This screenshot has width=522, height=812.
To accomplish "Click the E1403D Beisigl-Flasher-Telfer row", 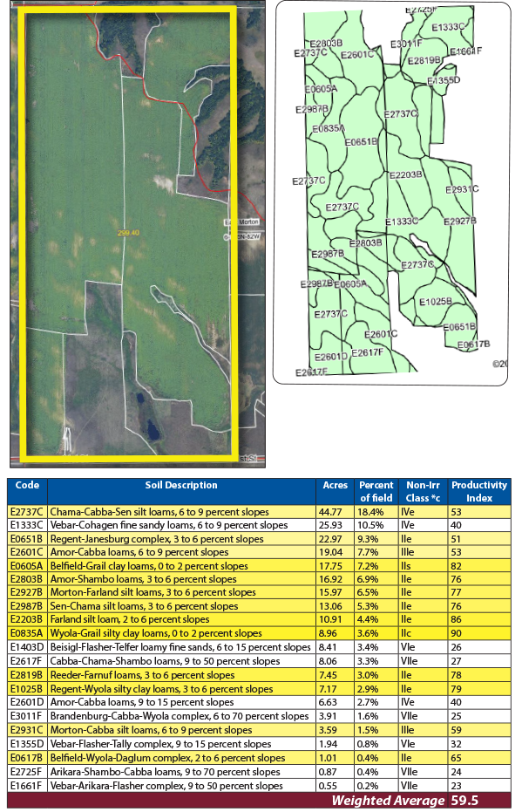I will coord(259,647).
